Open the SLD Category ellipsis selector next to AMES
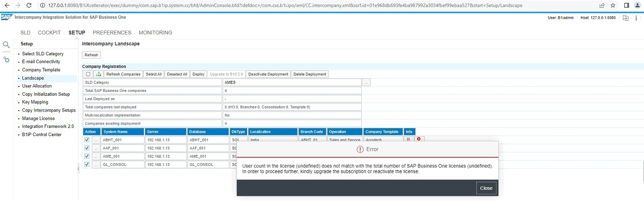Image resolution: width=644 pixels, height=203 pixels. pos(366,83)
